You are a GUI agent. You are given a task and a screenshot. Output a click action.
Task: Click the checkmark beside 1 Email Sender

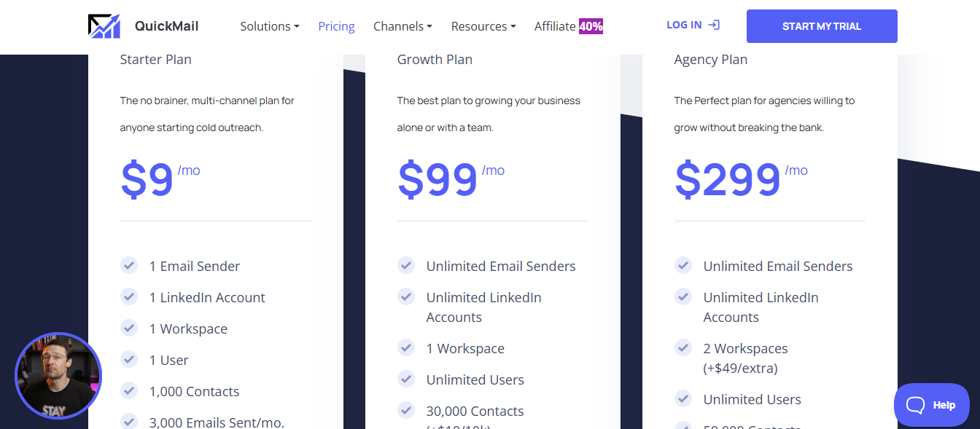[130, 265]
